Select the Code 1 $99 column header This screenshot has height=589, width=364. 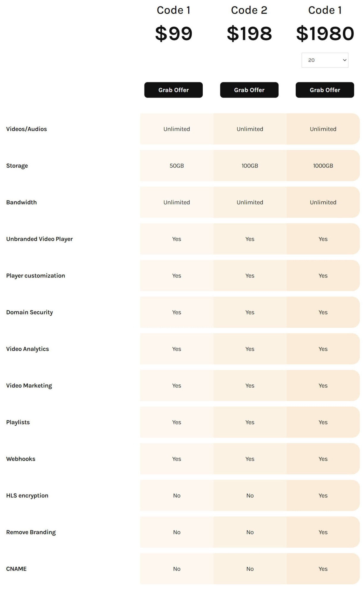[x=174, y=10]
